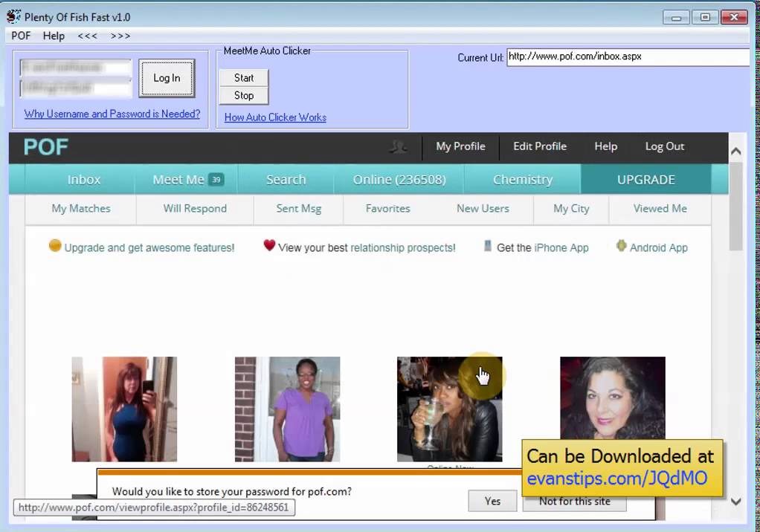
Task: Click Yes to store the password
Action: [x=492, y=501]
